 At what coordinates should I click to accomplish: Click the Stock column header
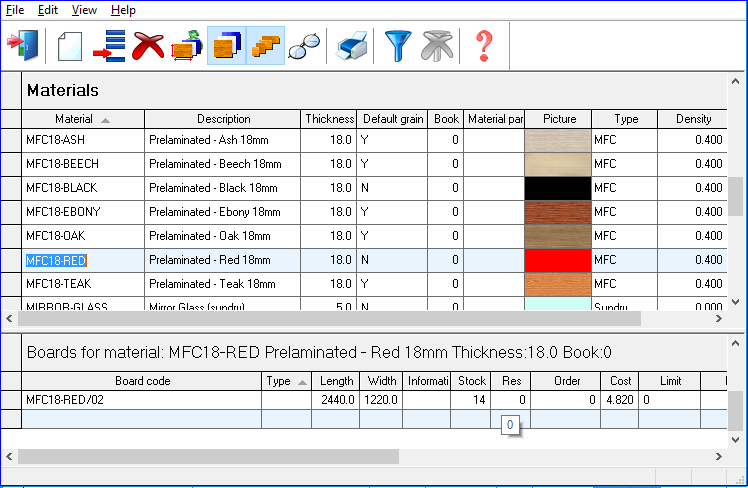471,381
